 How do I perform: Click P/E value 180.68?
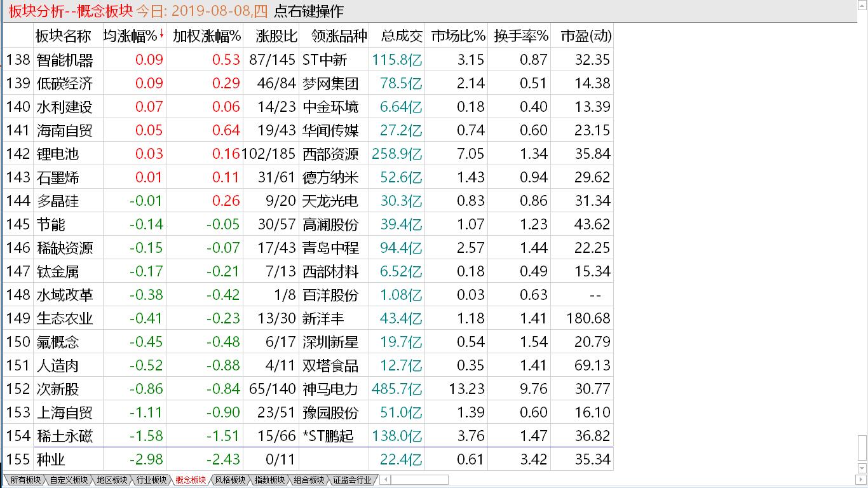588,318
